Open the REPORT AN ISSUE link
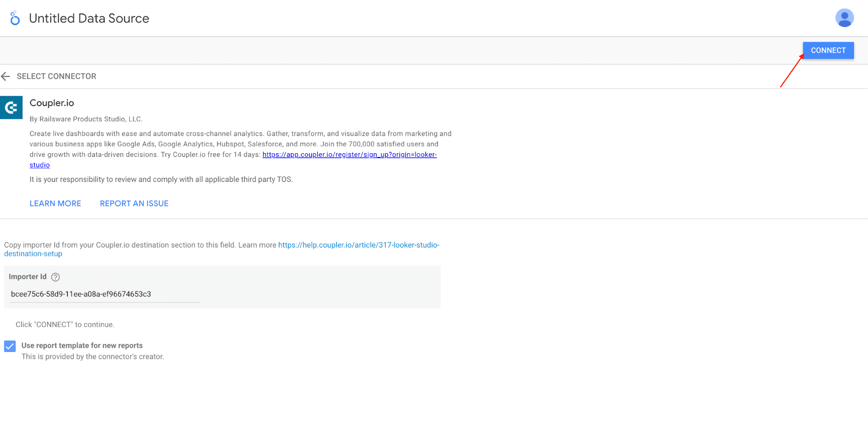 tap(134, 204)
